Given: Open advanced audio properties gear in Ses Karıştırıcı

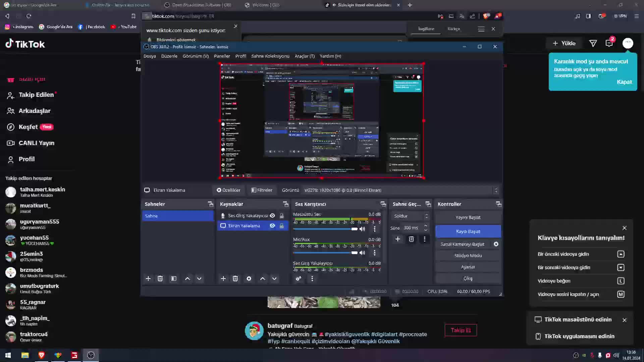Looking at the screenshot, I should [298, 279].
